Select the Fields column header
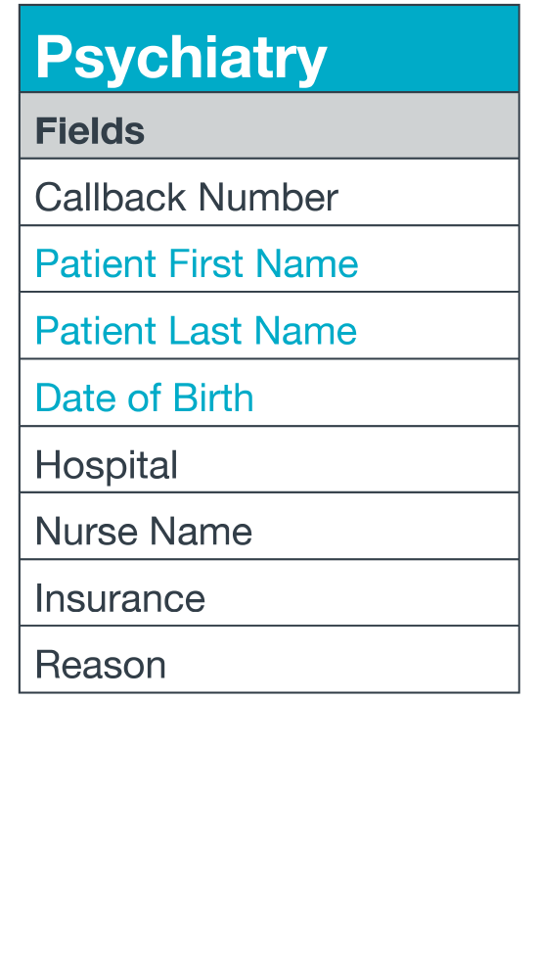Screen dimensions: 539x980 (x=90, y=130)
